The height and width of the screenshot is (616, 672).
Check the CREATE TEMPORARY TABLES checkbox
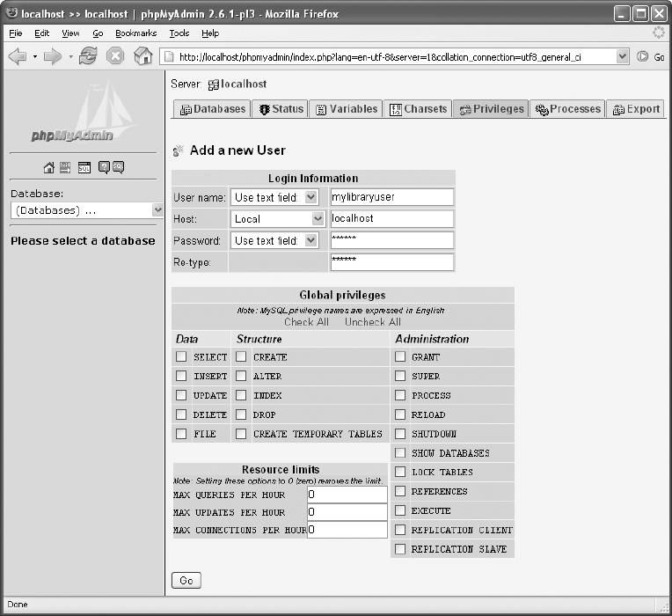pos(241,434)
